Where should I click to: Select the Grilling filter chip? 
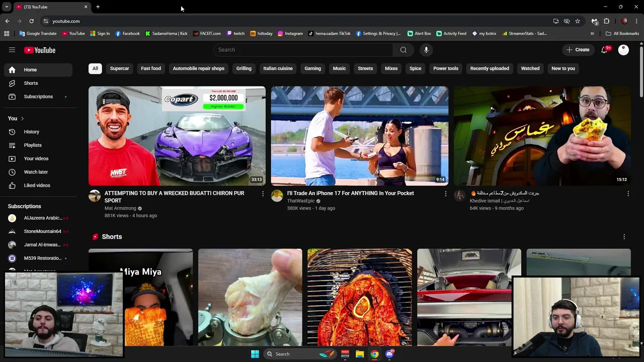pyautogui.click(x=244, y=68)
